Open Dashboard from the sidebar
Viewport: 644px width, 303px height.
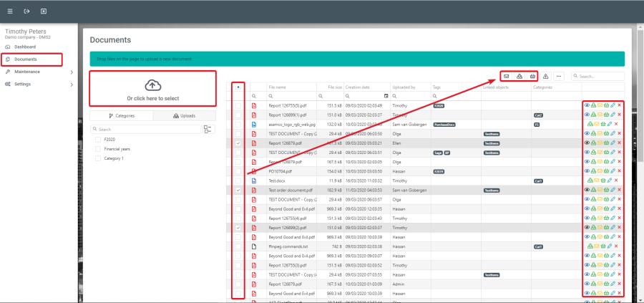click(25, 47)
